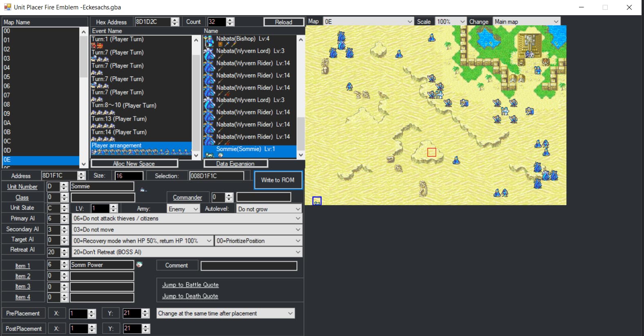Click the app icon in title bar
The width and height of the screenshot is (644, 336).
point(7,7)
